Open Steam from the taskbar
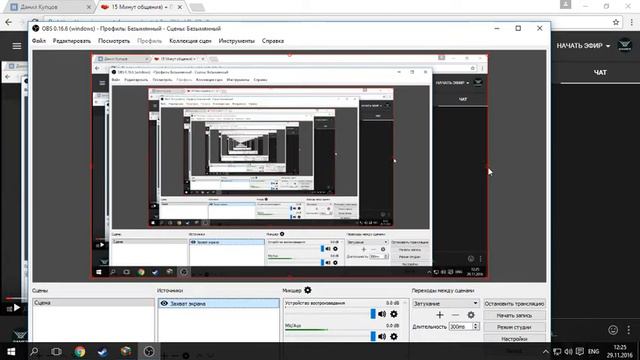 pyautogui.click(x=103, y=351)
